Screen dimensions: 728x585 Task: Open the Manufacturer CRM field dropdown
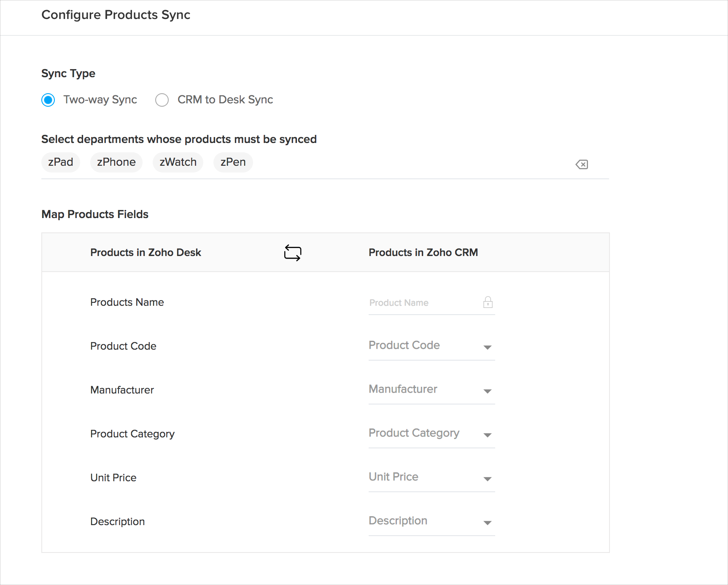tap(431, 390)
